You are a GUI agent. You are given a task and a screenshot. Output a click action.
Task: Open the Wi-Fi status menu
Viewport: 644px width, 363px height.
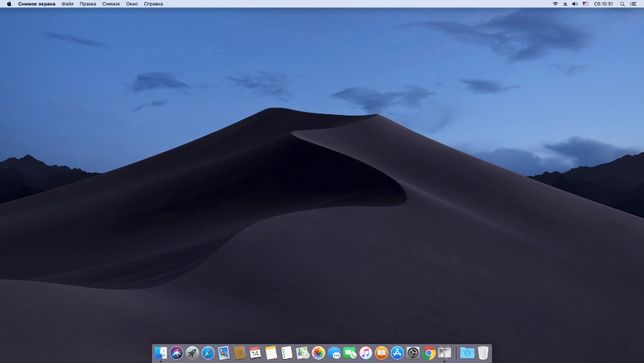[x=555, y=4]
